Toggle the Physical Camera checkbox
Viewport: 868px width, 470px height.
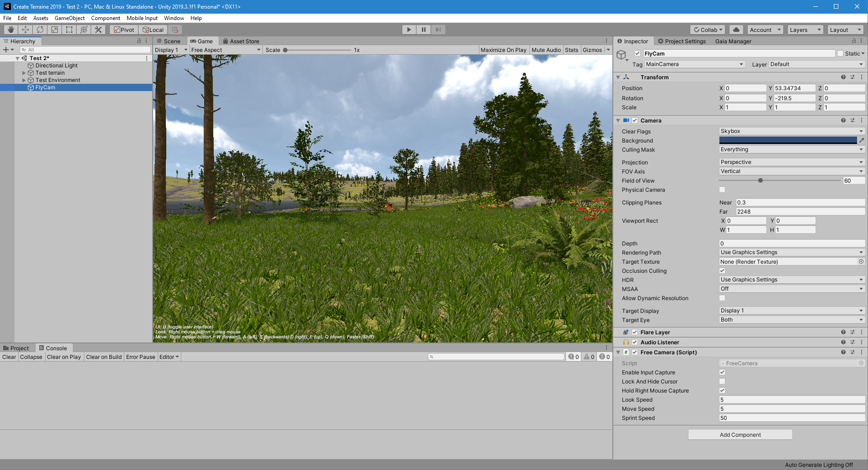(x=722, y=189)
